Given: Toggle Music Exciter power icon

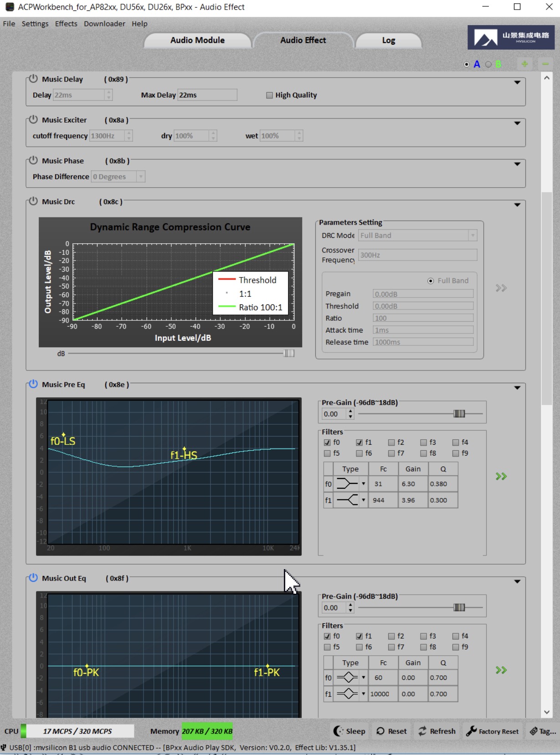Looking at the screenshot, I should coord(33,119).
